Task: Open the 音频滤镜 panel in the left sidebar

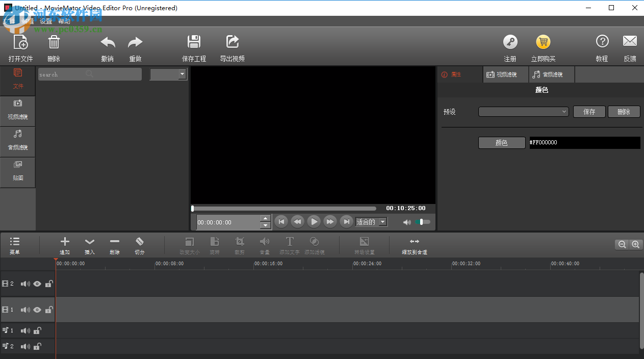Action: pos(18,141)
